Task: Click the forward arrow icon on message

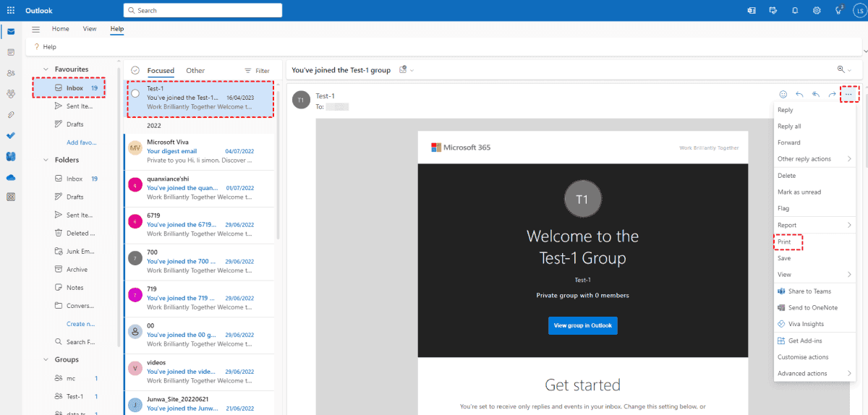Action: point(833,94)
